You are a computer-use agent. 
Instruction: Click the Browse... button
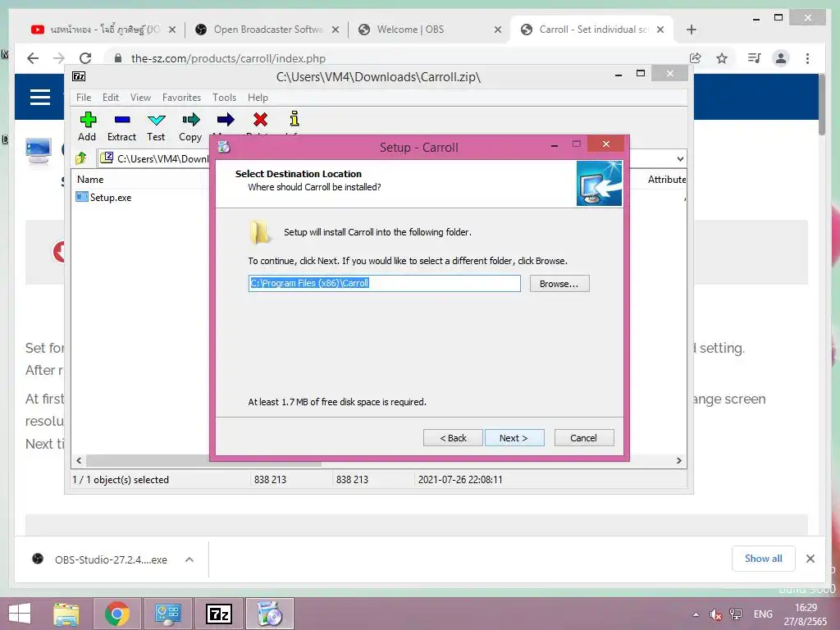pyautogui.click(x=559, y=283)
